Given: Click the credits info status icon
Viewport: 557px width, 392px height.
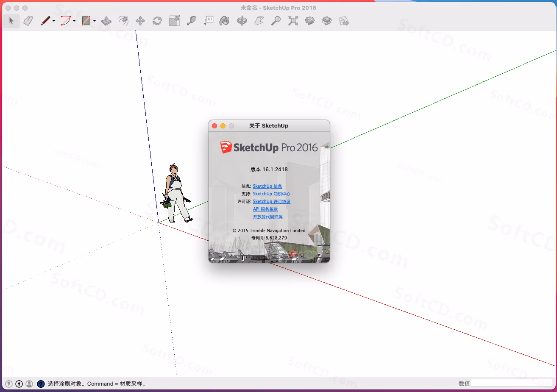Looking at the screenshot, I should [19, 384].
